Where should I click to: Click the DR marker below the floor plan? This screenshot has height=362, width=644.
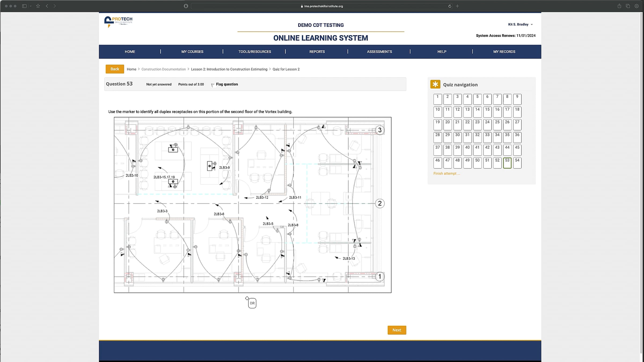(252, 303)
